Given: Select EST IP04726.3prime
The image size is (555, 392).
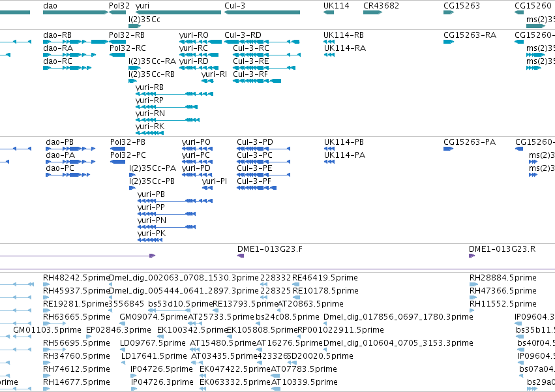Looking at the screenshot, I should pos(162,382).
